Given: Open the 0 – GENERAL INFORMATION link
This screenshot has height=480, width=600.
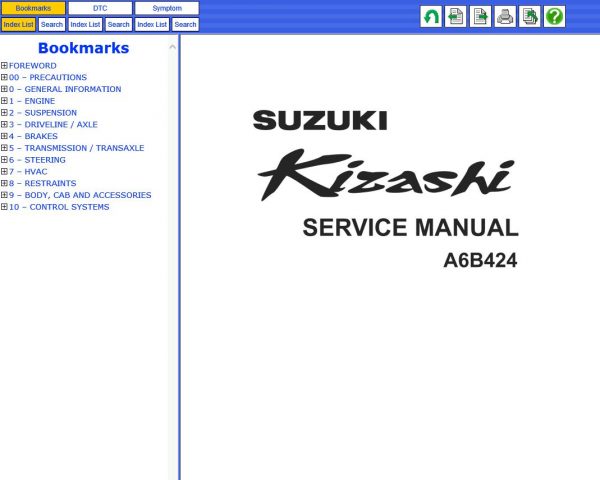Looking at the screenshot, I should pyautogui.click(x=65, y=89).
